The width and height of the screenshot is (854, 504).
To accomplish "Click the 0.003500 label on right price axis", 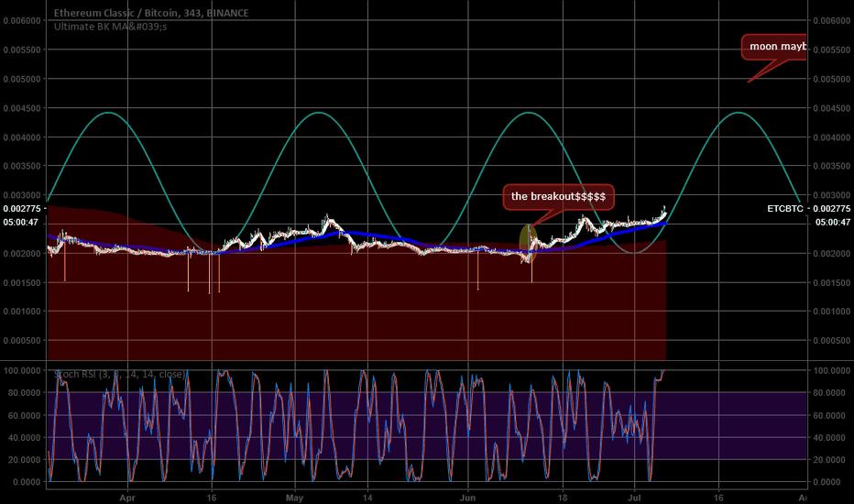I will pyautogui.click(x=832, y=166).
